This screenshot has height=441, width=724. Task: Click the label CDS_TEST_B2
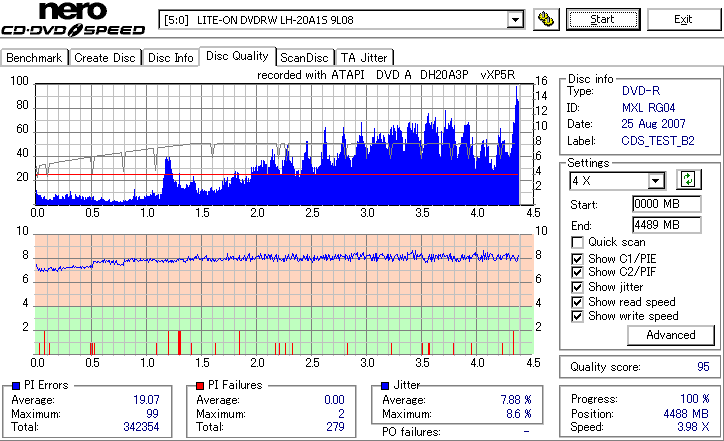point(658,140)
